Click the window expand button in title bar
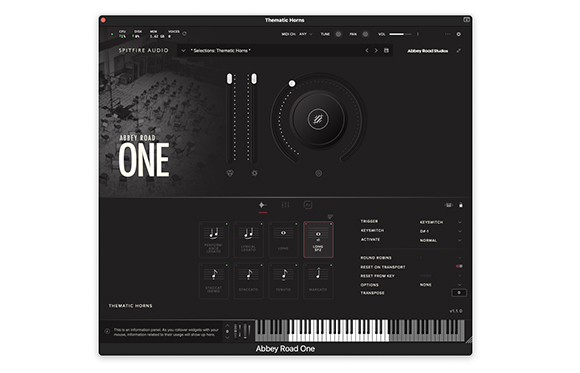Screen dimensions: 580x373 tap(466, 20)
